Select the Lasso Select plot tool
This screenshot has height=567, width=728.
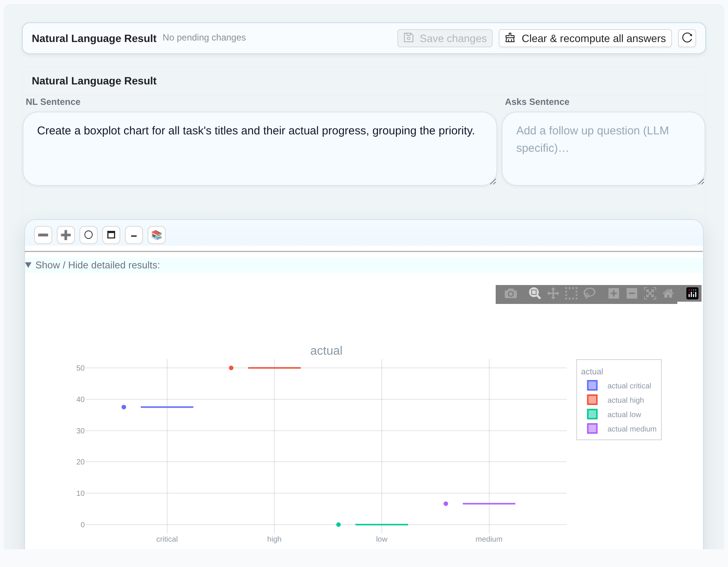(590, 293)
